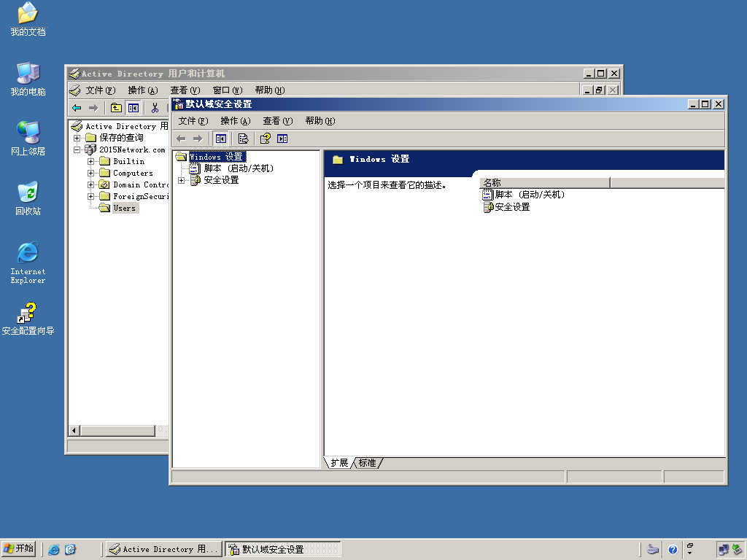Click the back arrow in 默认域安全设置 toolbar
This screenshot has width=747, height=560.
pyautogui.click(x=181, y=139)
